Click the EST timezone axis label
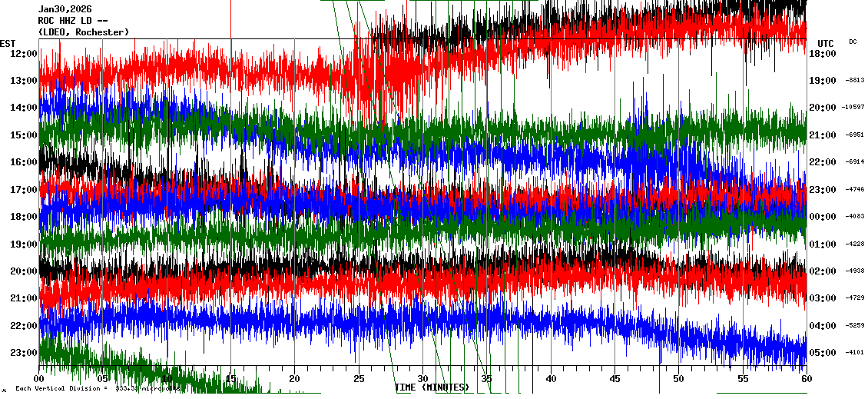Image resolution: width=868 pixels, height=399 pixels. [8, 43]
